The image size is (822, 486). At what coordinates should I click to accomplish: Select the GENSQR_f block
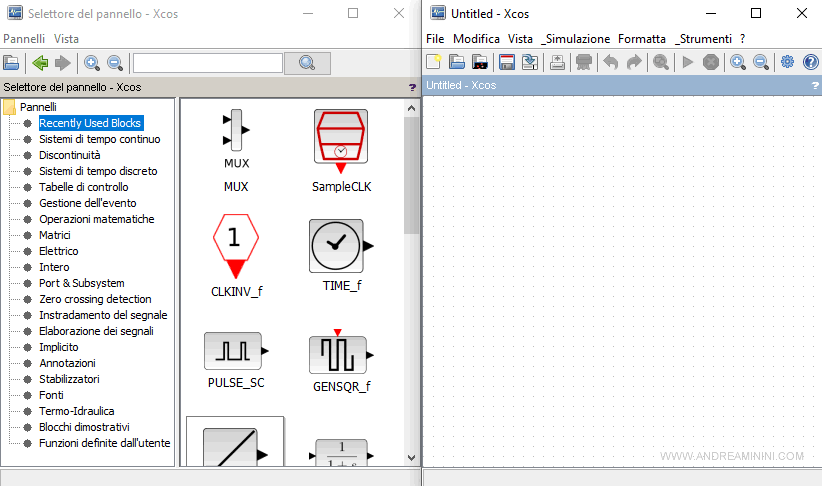pos(341,361)
